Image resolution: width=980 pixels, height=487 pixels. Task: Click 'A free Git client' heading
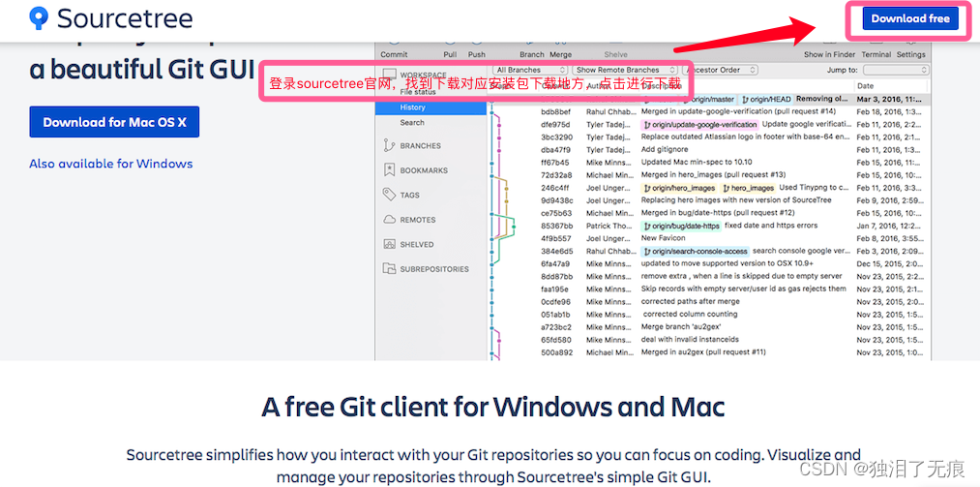point(493,408)
